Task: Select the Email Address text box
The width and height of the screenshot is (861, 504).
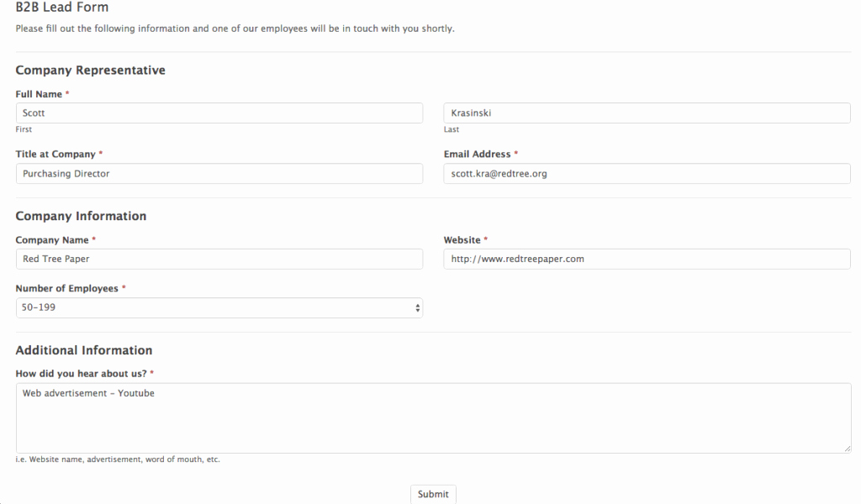Action: coord(647,173)
